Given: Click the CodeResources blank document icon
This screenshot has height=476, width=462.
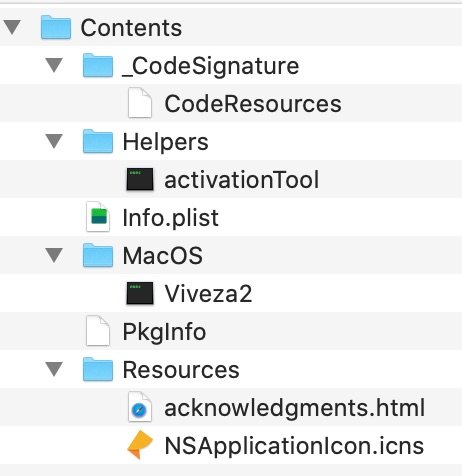Looking at the screenshot, I should click(140, 103).
